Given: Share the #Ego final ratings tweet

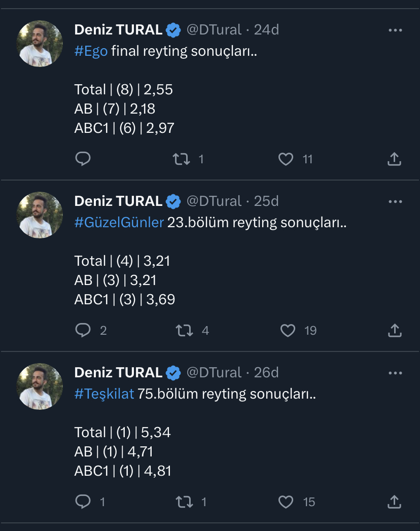Looking at the screenshot, I should pyautogui.click(x=394, y=159).
